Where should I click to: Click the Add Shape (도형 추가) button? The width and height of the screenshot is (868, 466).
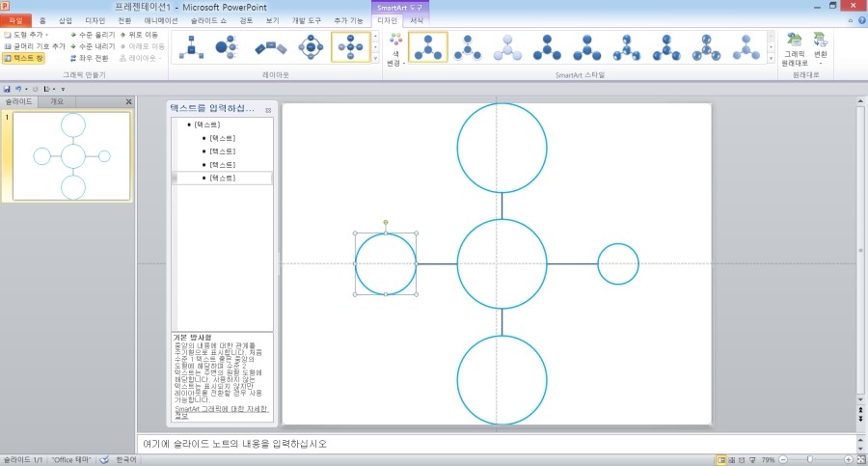pyautogui.click(x=25, y=34)
